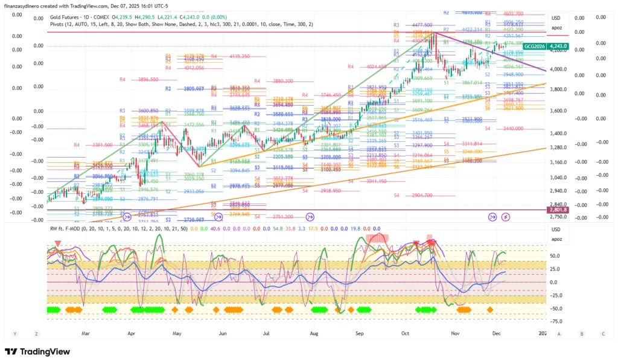Image resolution: width=618 pixels, height=364 pixels.
Task: Click the Sep label on the time axis
Action: click(x=360, y=333)
